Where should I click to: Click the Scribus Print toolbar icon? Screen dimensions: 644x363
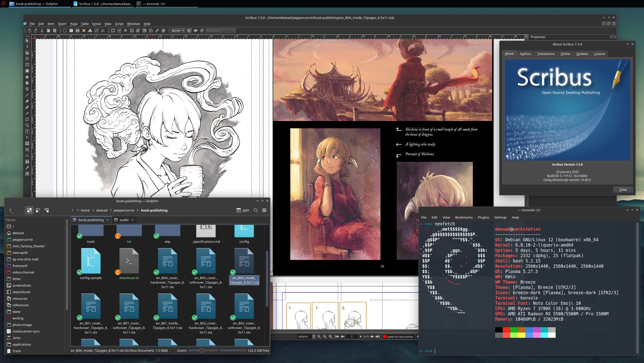(x=90, y=31)
